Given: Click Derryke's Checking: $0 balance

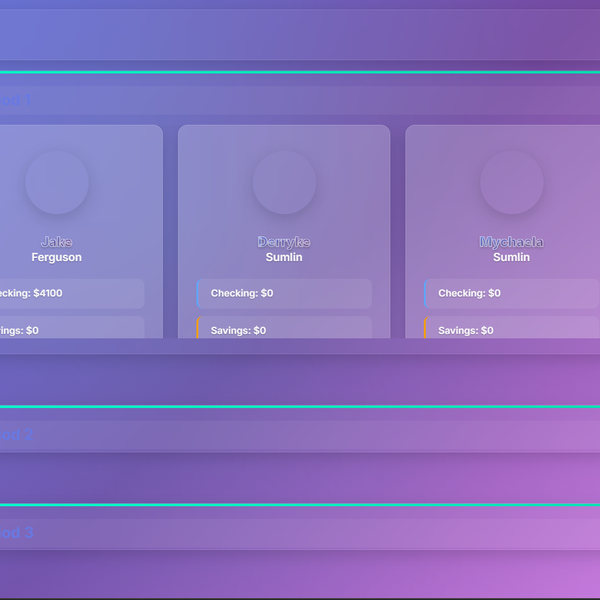Looking at the screenshot, I should click(284, 293).
